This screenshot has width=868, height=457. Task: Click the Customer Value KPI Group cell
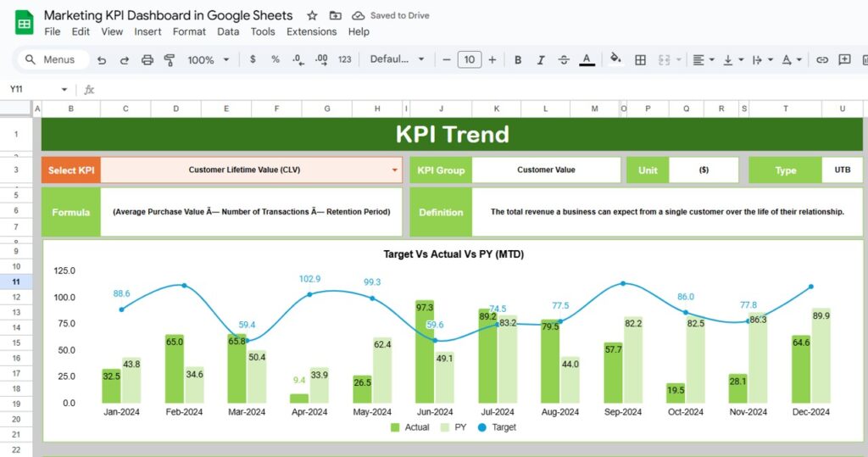[547, 170]
